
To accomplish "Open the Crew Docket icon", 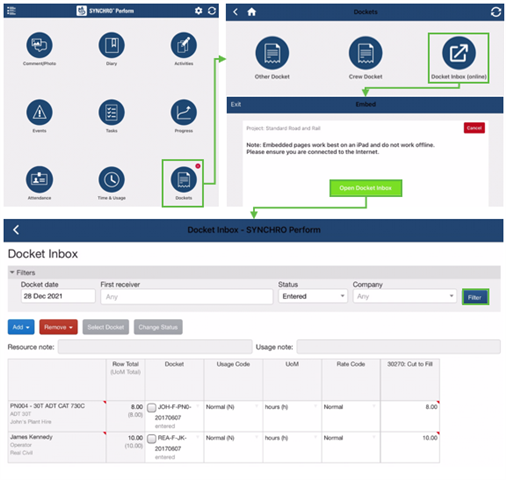I will (366, 53).
